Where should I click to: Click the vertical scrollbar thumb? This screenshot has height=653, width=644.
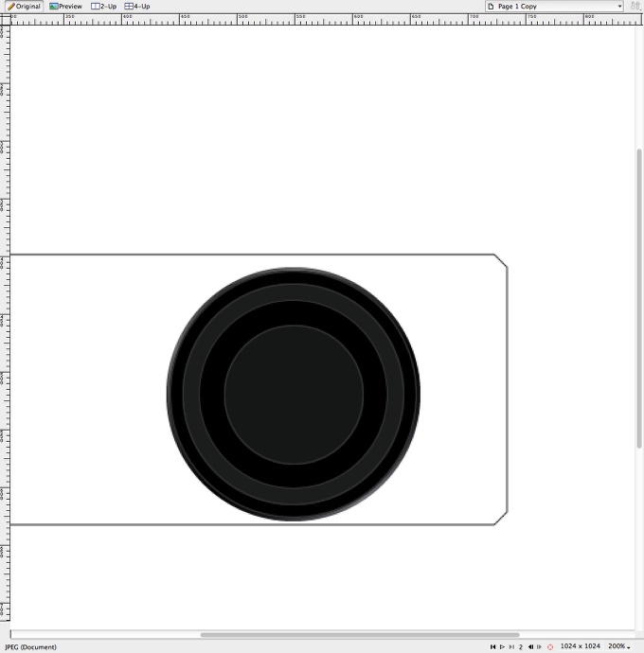click(639, 298)
